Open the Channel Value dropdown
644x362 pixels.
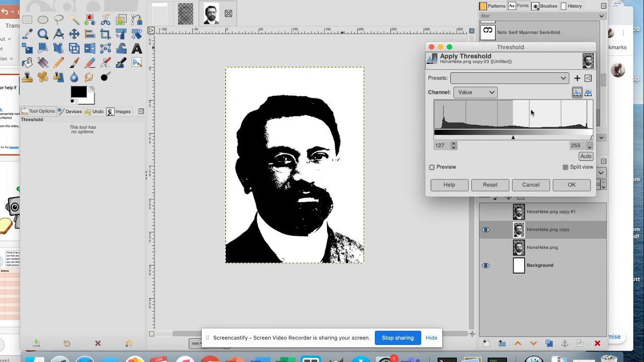[476, 93]
